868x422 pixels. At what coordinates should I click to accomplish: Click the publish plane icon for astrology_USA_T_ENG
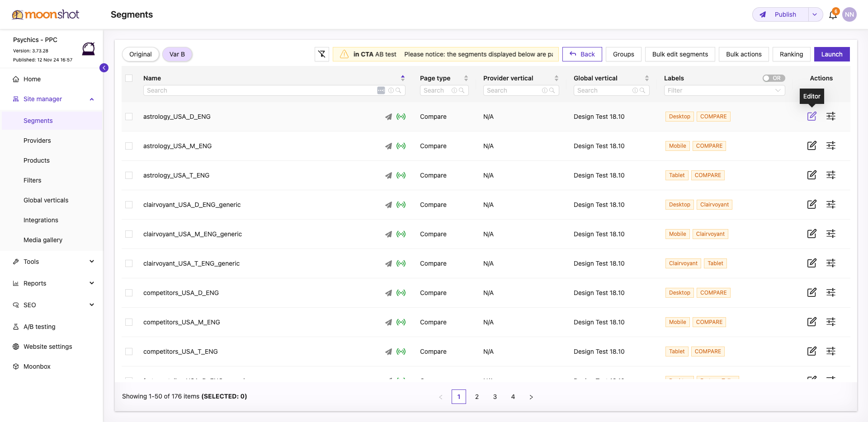point(388,175)
